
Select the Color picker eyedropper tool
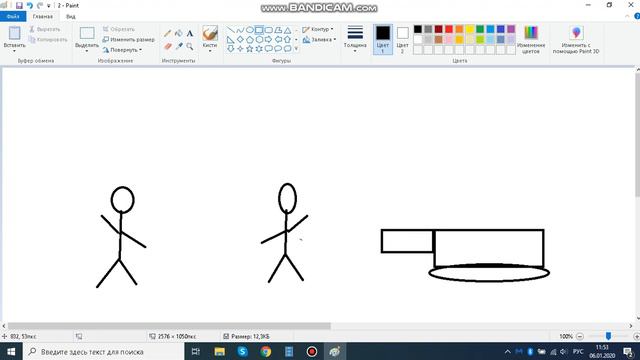click(x=178, y=47)
